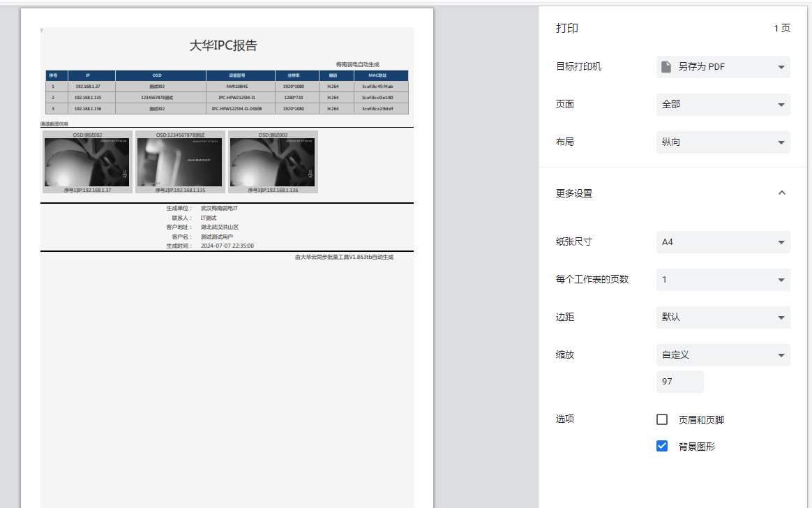Viewport: 812px width, 508px height.
Task: Open the 布局 layout dropdown
Action: (x=723, y=142)
